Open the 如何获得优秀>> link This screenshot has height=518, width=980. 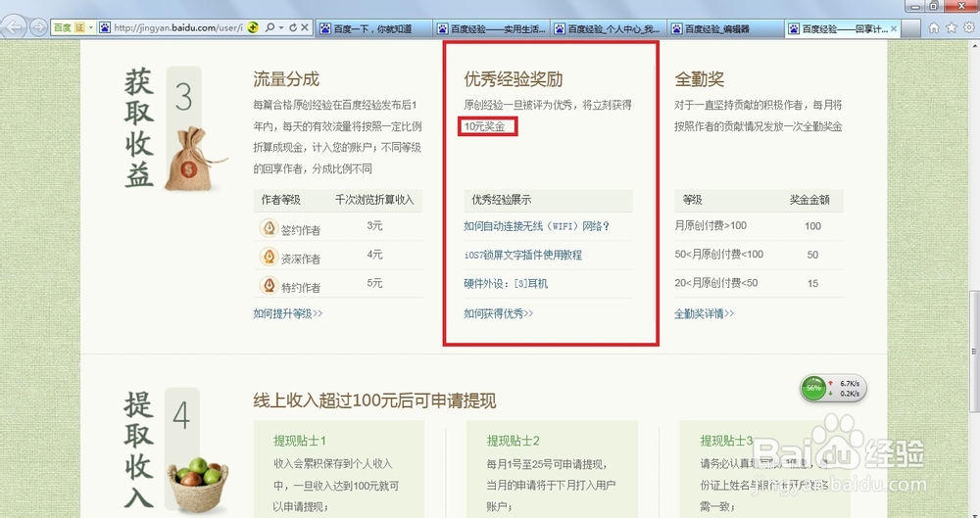[498, 313]
